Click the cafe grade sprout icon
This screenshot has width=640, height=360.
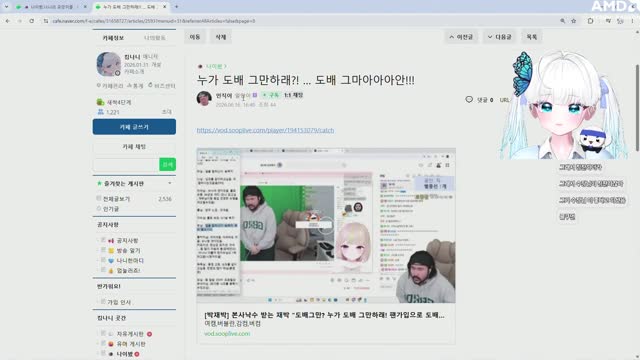point(100,102)
